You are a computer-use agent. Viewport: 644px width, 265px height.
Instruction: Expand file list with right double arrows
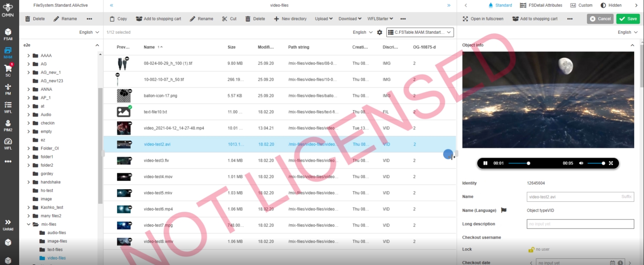(x=449, y=5)
